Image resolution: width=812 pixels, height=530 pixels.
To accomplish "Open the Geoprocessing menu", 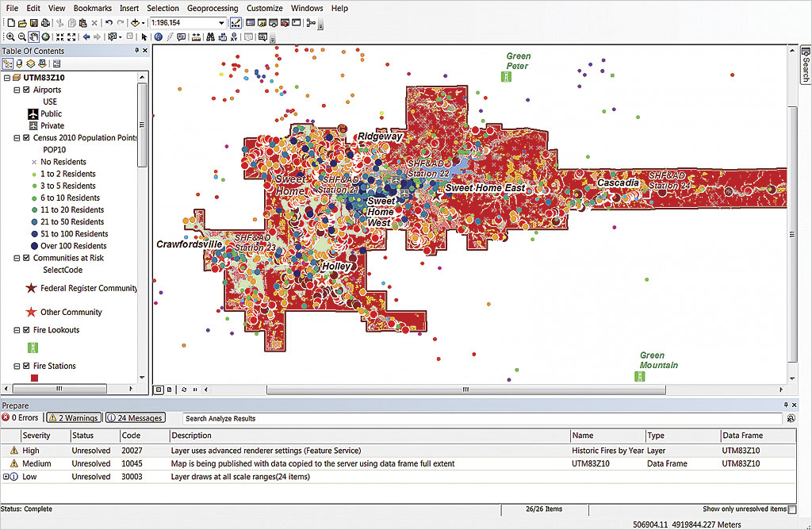I will click(x=213, y=8).
